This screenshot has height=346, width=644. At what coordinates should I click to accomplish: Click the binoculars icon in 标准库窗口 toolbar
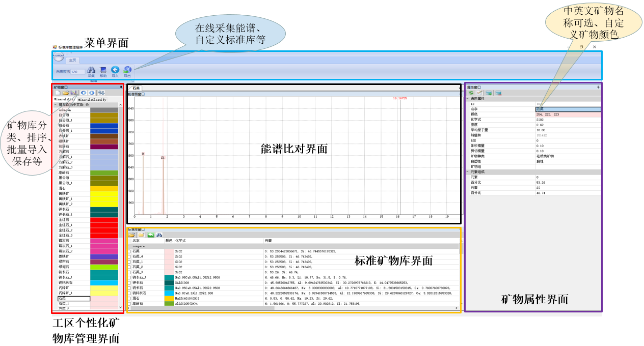pyautogui.click(x=159, y=235)
